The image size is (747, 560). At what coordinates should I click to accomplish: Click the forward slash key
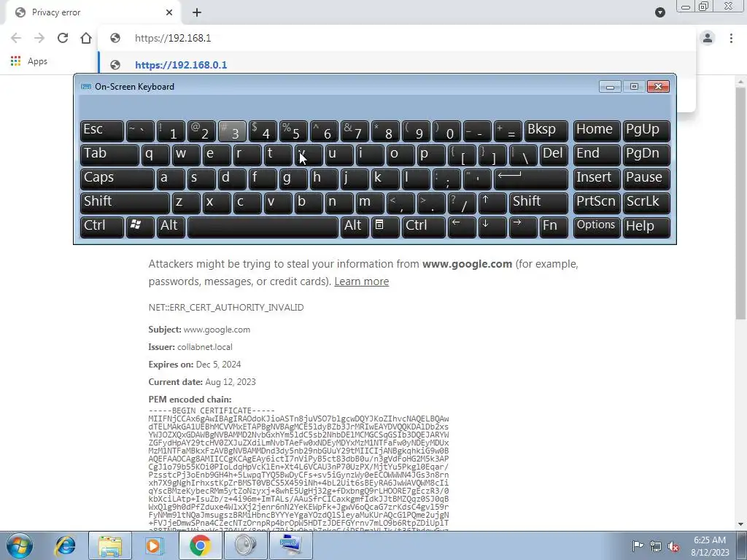[462, 203]
